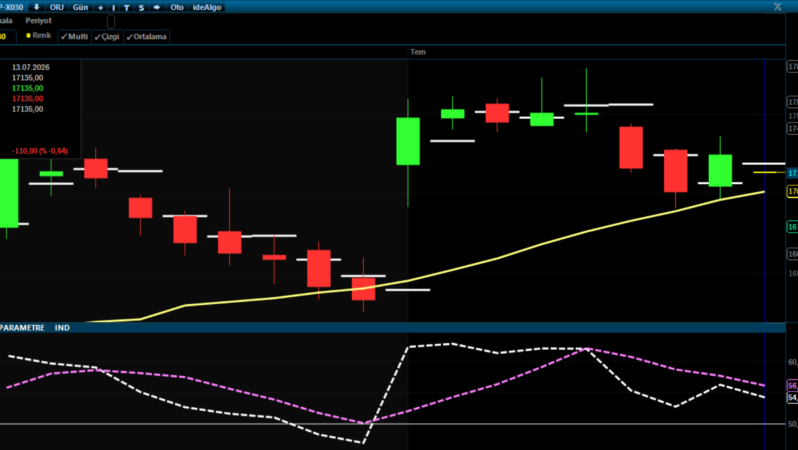
Task: Close the chart window with X
Action: point(777,7)
